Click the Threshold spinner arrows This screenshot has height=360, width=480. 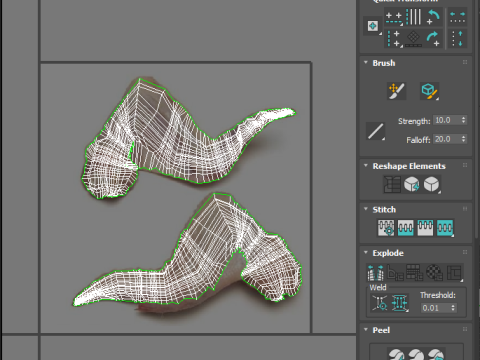(453, 308)
